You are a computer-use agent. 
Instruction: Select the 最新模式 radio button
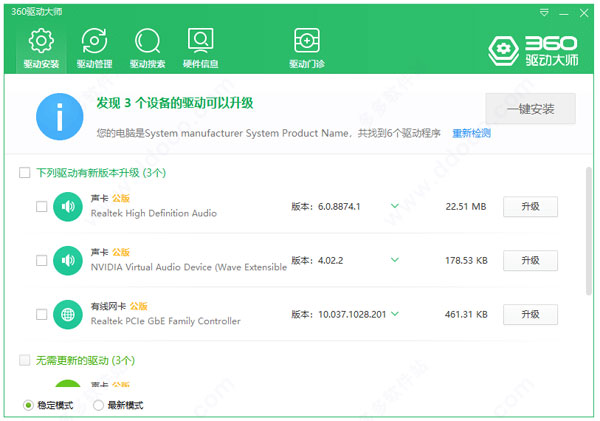tap(98, 405)
